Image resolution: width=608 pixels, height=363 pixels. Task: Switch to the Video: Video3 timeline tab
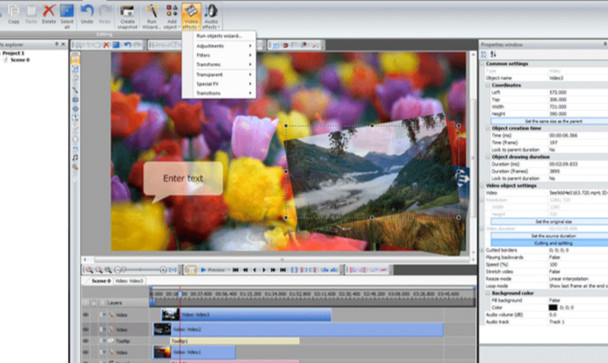coord(129,281)
